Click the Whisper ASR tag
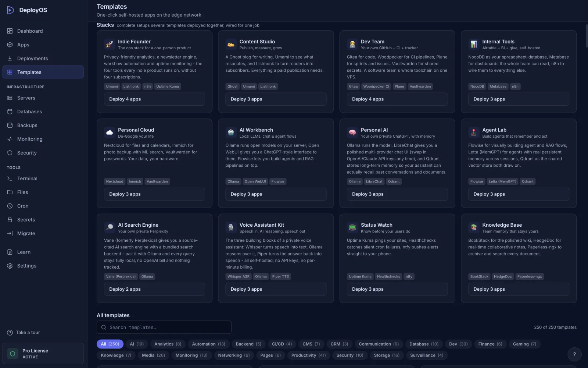The image size is (588, 368). click(x=239, y=276)
